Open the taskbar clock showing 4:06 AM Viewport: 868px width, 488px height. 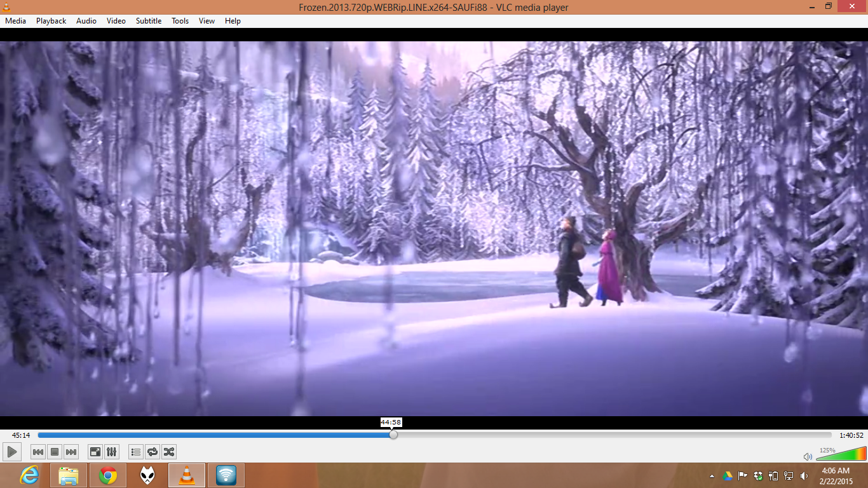(x=836, y=476)
